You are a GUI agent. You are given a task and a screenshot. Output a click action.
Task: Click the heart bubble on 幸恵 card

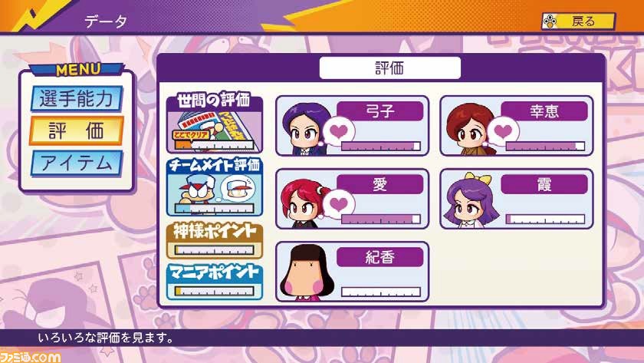tap(503, 132)
